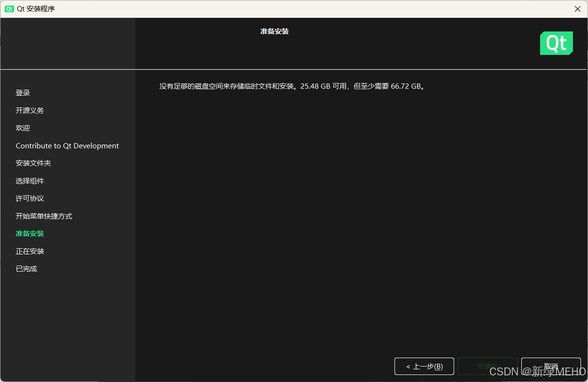Select 开源义务 step in sidebar
The width and height of the screenshot is (588, 382).
(x=30, y=110)
